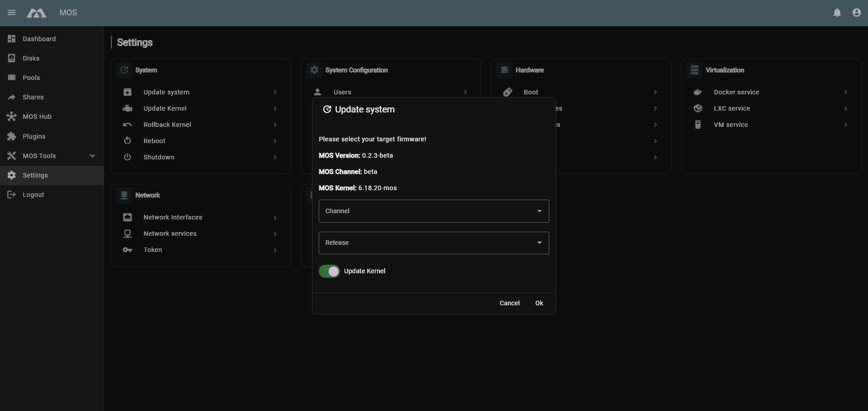Open the Settings menu item
The height and width of the screenshot is (411, 868).
35,175
